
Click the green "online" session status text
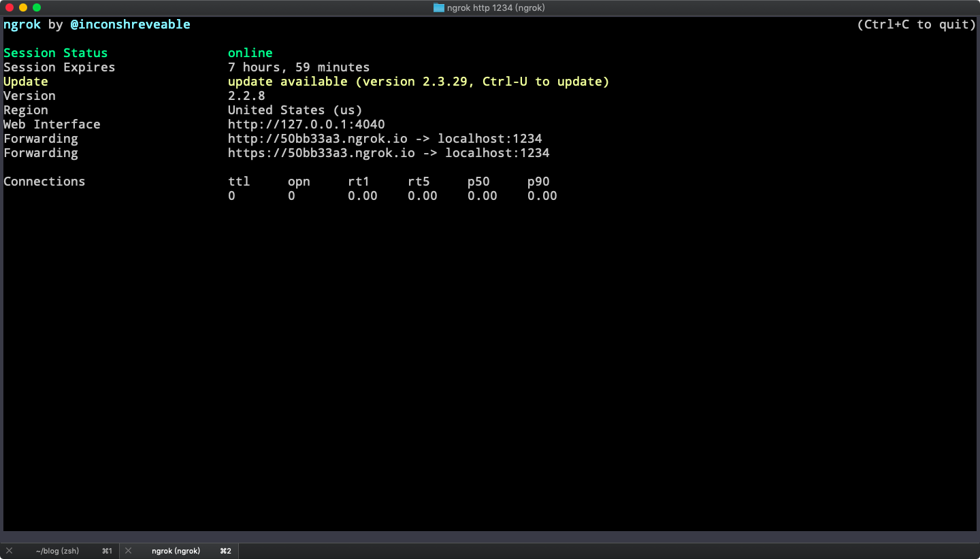pos(250,53)
